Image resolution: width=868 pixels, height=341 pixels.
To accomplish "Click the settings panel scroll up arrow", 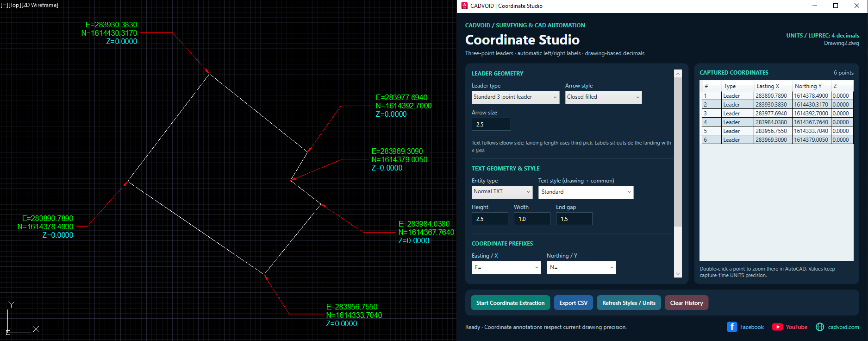I will coord(678,74).
